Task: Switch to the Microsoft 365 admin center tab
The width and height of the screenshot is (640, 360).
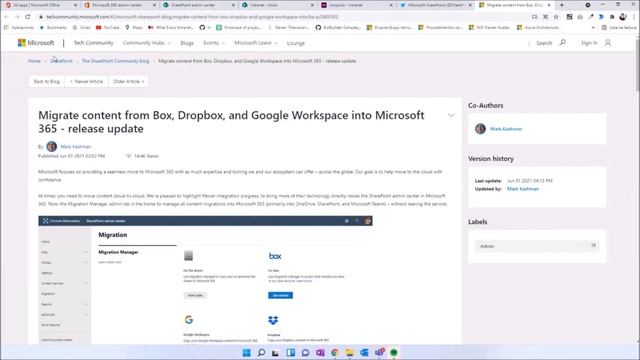Action: (x=120, y=5)
